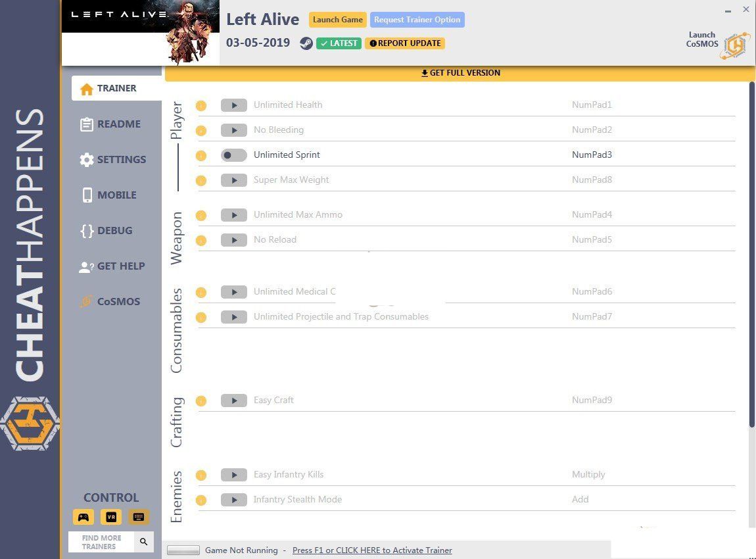Screen dimensions: 756x559
Task: Click the Launch Game button
Action: [x=337, y=20]
